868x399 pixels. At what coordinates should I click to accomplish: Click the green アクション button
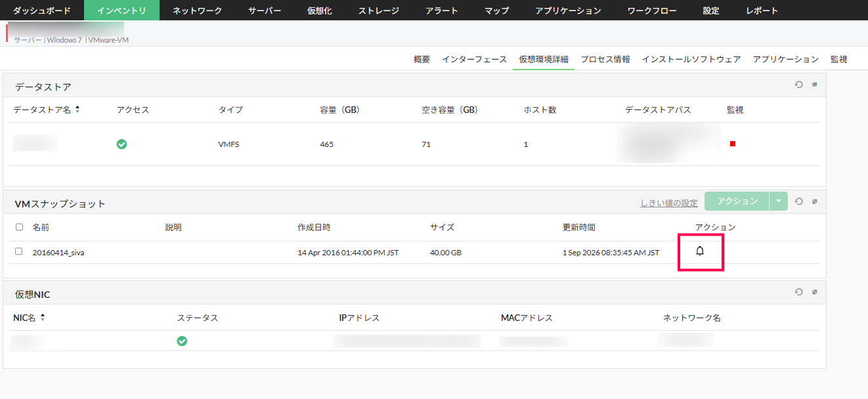[x=737, y=201]
